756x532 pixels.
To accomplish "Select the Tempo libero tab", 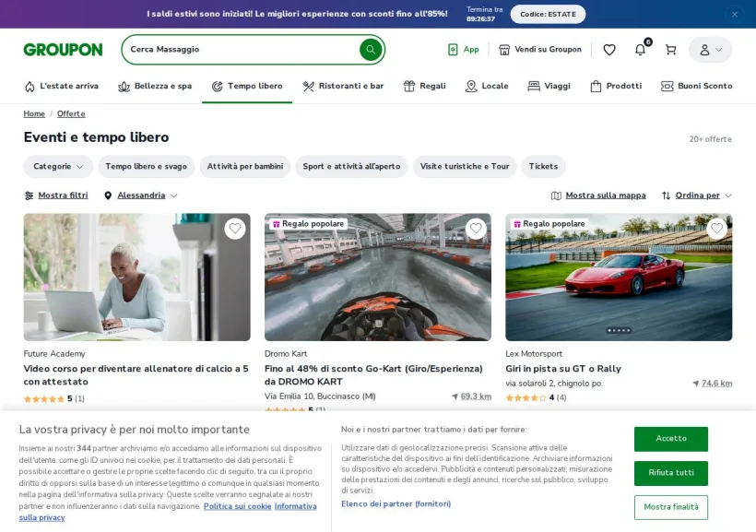I will (x=247, y=86).
